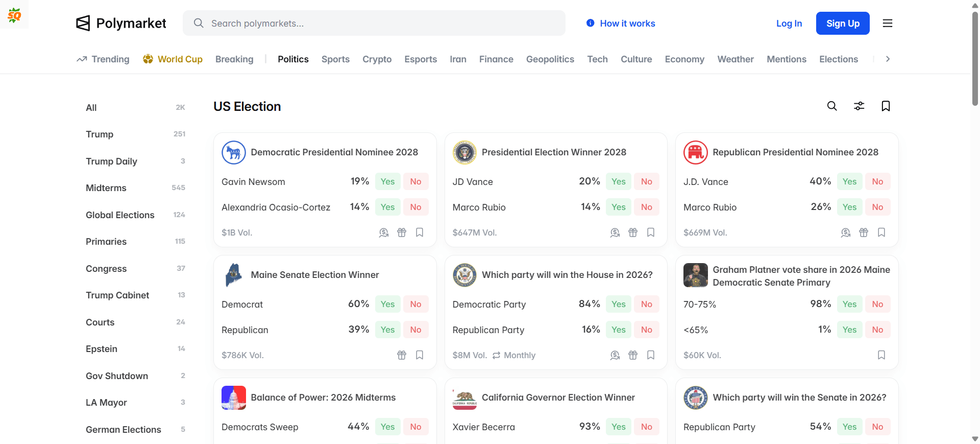Click the comments icon on Democratic Nominee card
The width and height of the screenshot is (980, 444).
(x=384, y=232)
